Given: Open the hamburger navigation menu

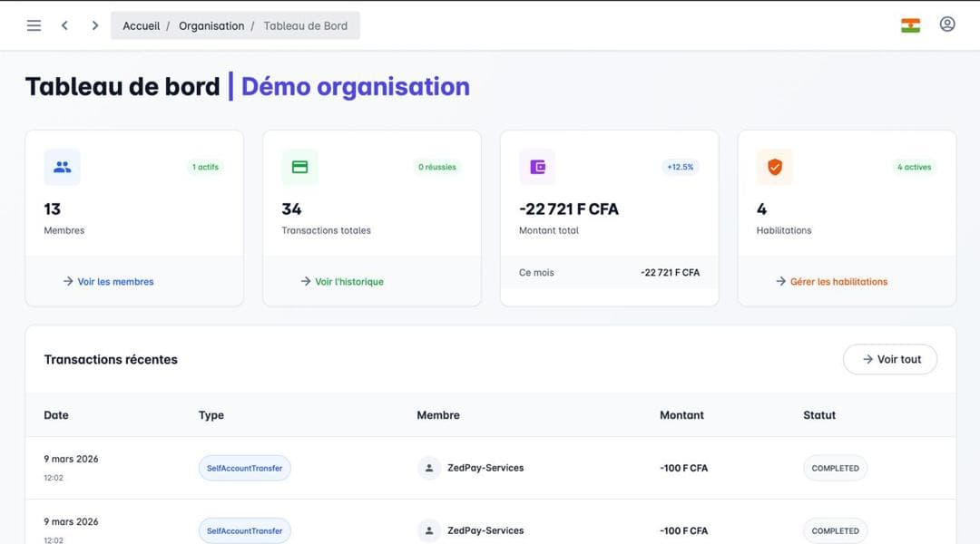Looking at the screenshot, I should click(x=34, y=25).
